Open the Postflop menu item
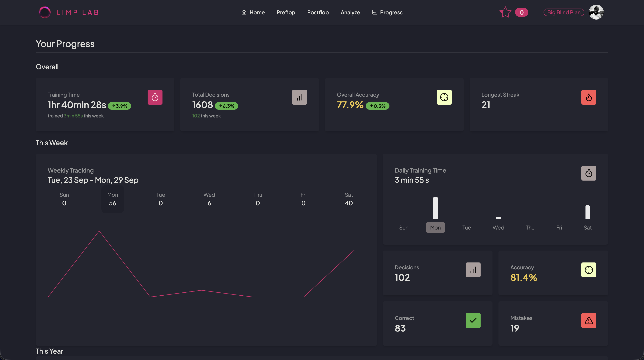This screenshot has height=360, width=644. [x=318, y=12]
